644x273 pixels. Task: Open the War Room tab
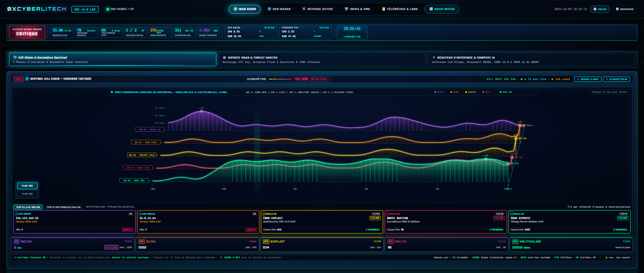pos(245,9)
